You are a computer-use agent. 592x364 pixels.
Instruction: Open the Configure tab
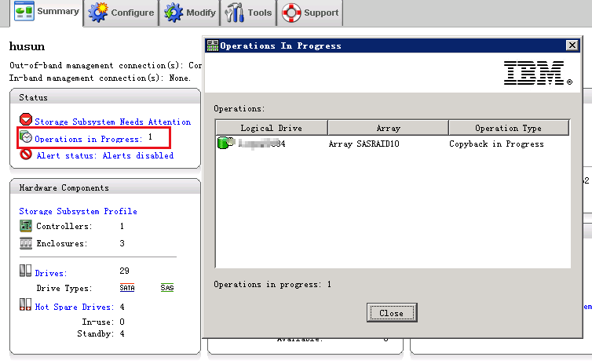(121, 13)
